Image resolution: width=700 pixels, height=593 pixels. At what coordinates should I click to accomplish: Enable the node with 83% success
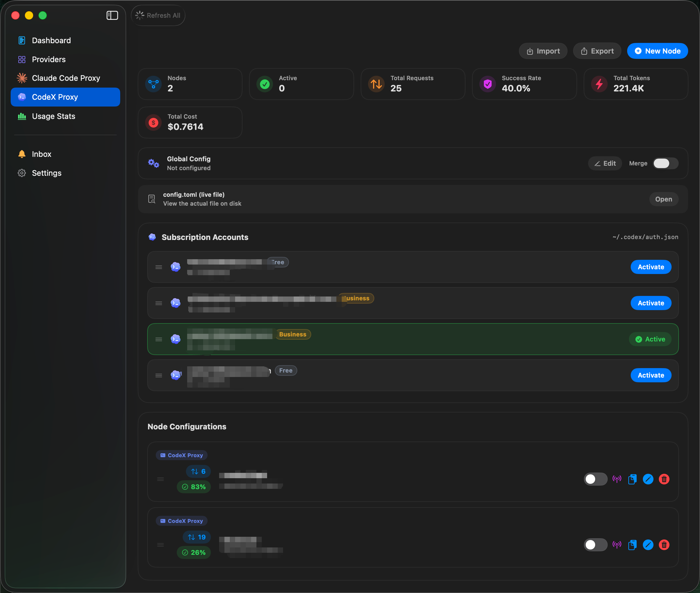tap(595, 479)
